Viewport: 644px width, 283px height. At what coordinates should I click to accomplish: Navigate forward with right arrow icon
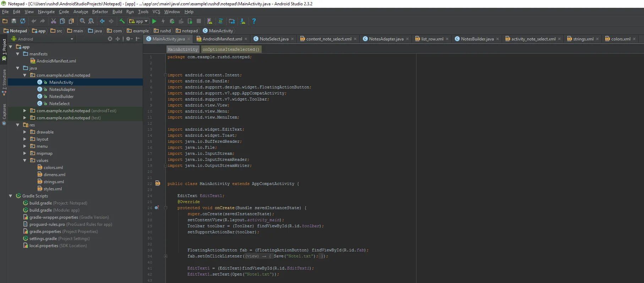(x=111, y=21)
